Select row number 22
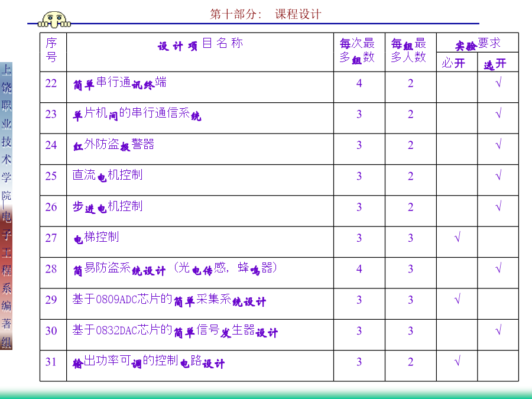 51,83
